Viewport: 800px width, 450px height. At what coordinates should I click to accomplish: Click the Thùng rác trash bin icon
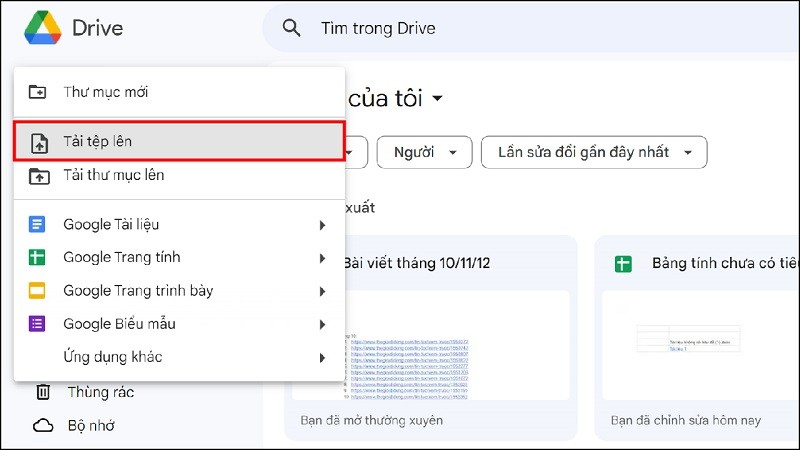pos(43,392)
